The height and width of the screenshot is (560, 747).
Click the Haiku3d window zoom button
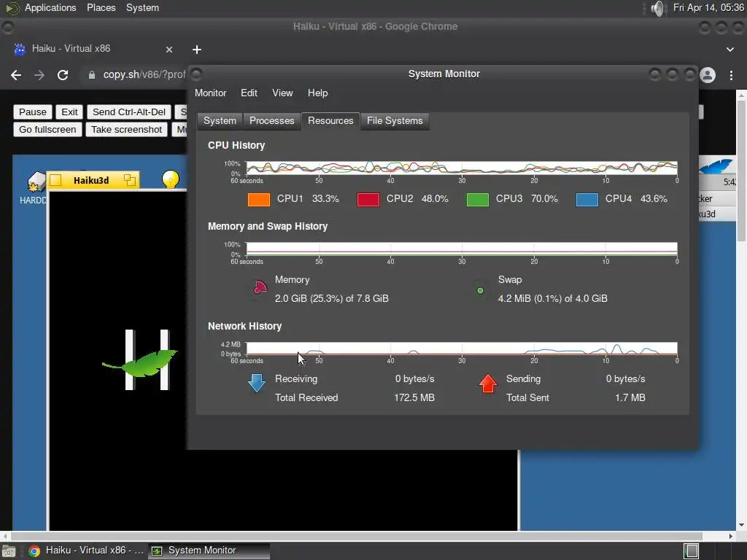[x=130, y=180]
